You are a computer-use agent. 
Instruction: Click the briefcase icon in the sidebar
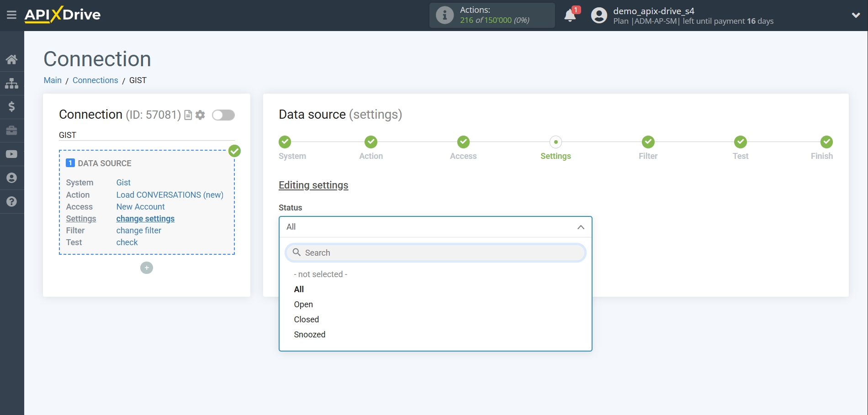12,131
